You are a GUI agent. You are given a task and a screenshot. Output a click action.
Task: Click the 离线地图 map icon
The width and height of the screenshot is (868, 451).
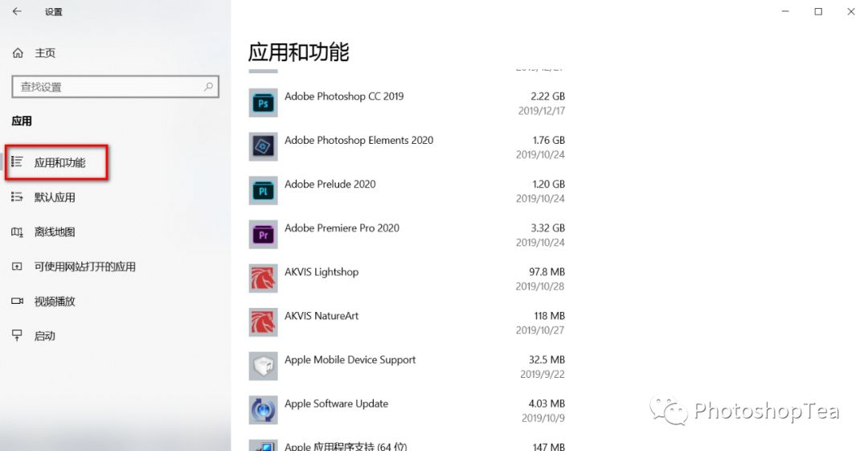[x=17, y=232]
